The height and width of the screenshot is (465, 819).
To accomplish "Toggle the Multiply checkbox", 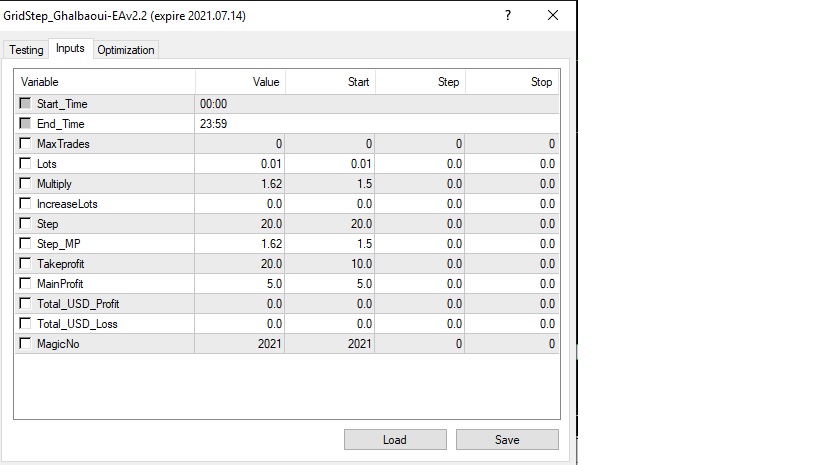I will tap(25, 184).
